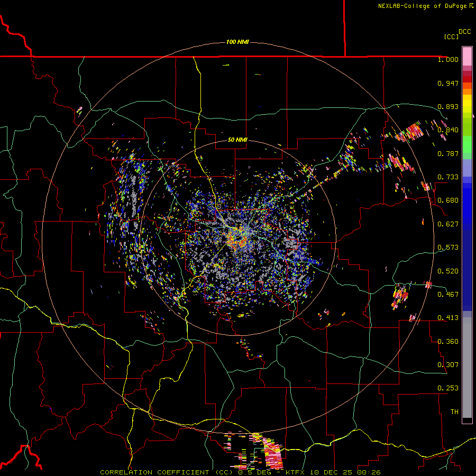Click the 0.253 scale value

pos(448,388)
